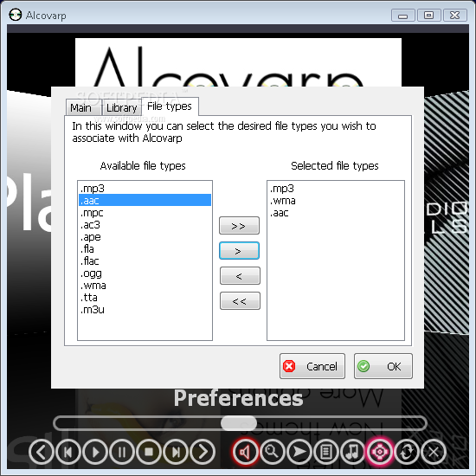Select the File types tab
Screen dimensions: 476x476
[x=170, y=106]
